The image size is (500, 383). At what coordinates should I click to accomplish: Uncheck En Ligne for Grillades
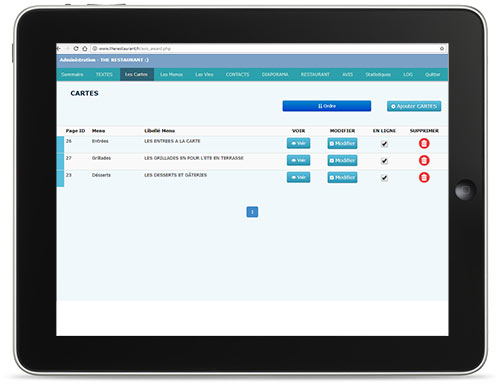(x=384, y=161)
